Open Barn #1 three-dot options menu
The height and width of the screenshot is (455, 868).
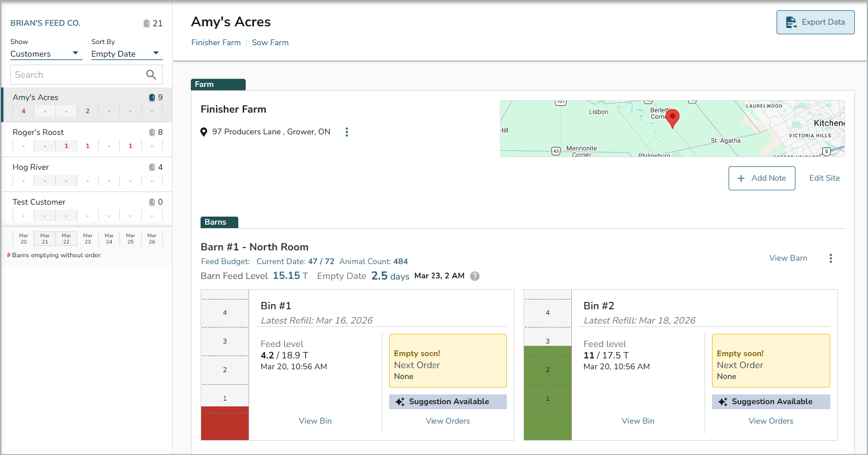(x=830, y=258)
